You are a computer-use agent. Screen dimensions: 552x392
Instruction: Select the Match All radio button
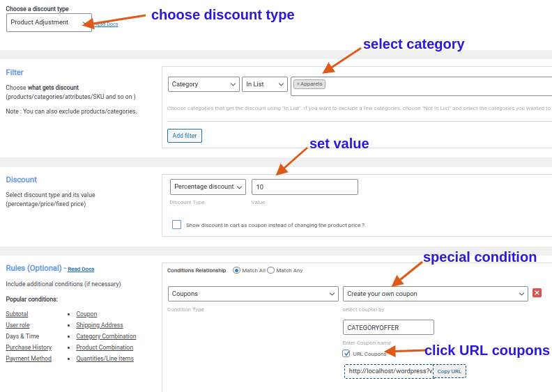[237, 270]
